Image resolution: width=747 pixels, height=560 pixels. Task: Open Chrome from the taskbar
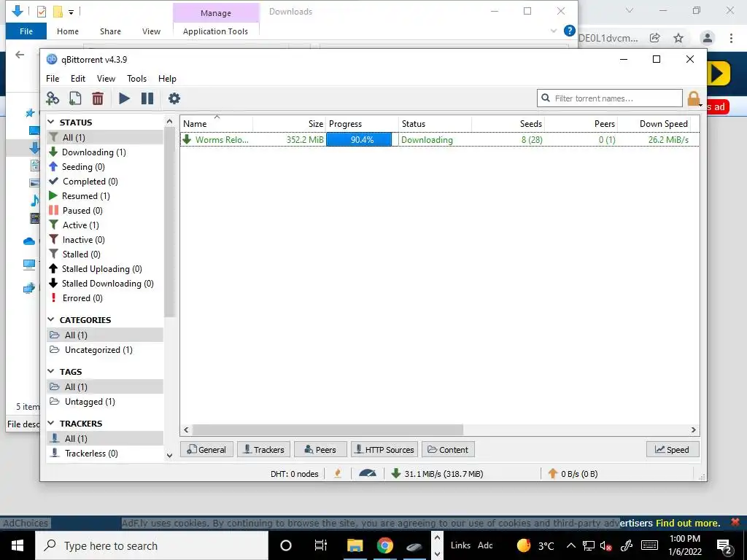click(x=385, y=545)
